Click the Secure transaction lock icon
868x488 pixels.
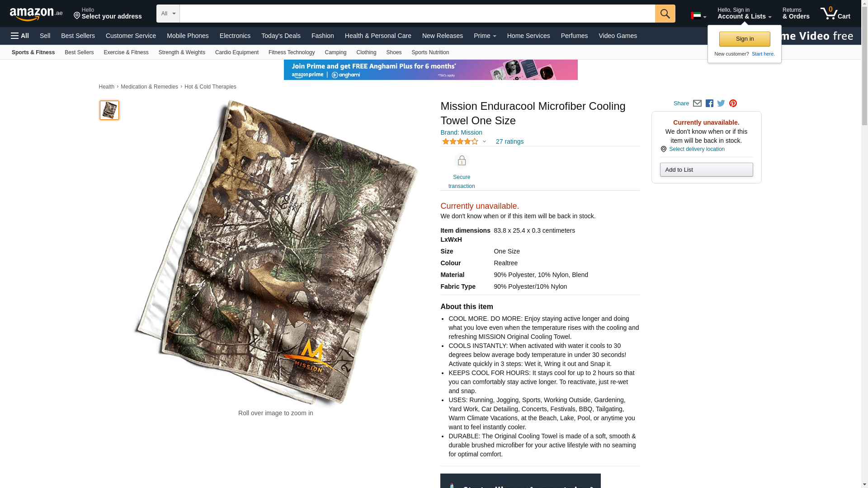(462, 161)
